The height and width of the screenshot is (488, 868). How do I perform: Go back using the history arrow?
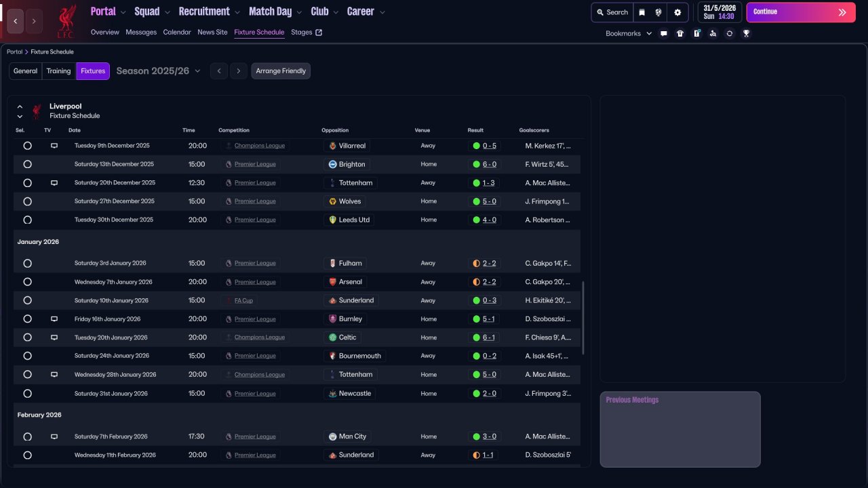[x=15, y=21]
